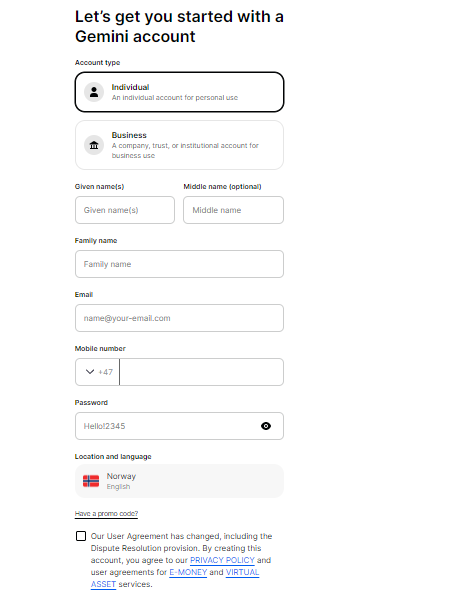Select the Business account type option

click(x=179, y=145)
